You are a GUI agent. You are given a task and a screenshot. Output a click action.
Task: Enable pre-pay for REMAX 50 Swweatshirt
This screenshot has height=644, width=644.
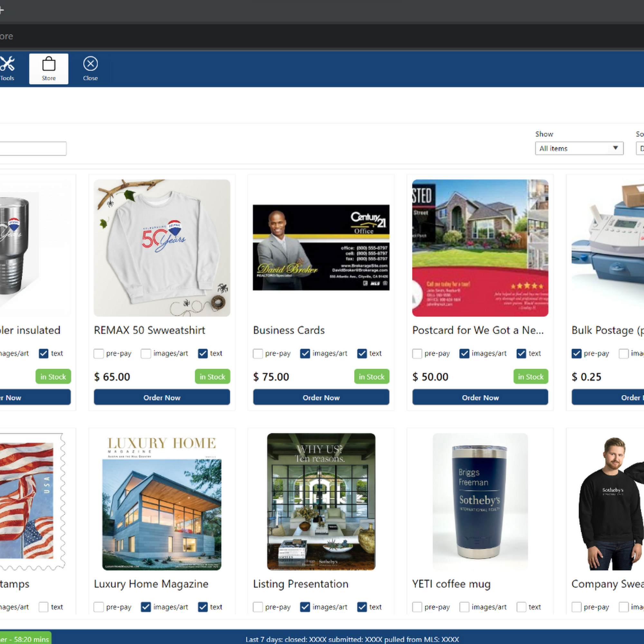tap(99, 353)
